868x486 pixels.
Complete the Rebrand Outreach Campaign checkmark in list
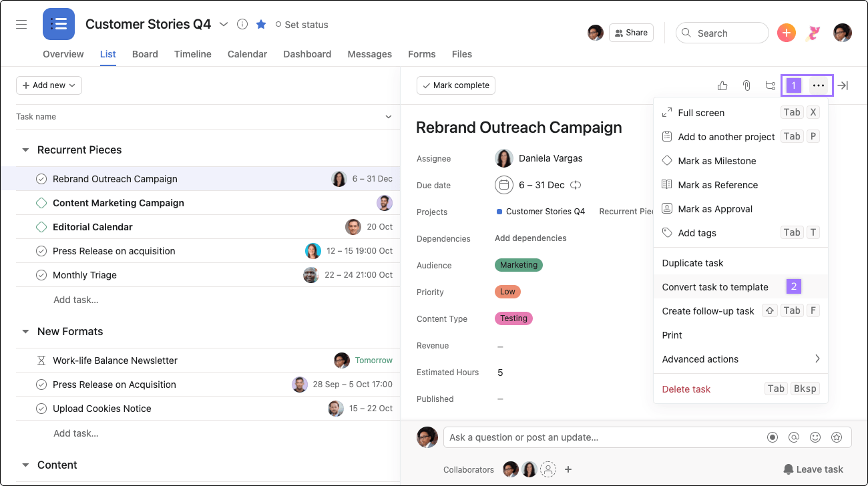tap(41, 179)
